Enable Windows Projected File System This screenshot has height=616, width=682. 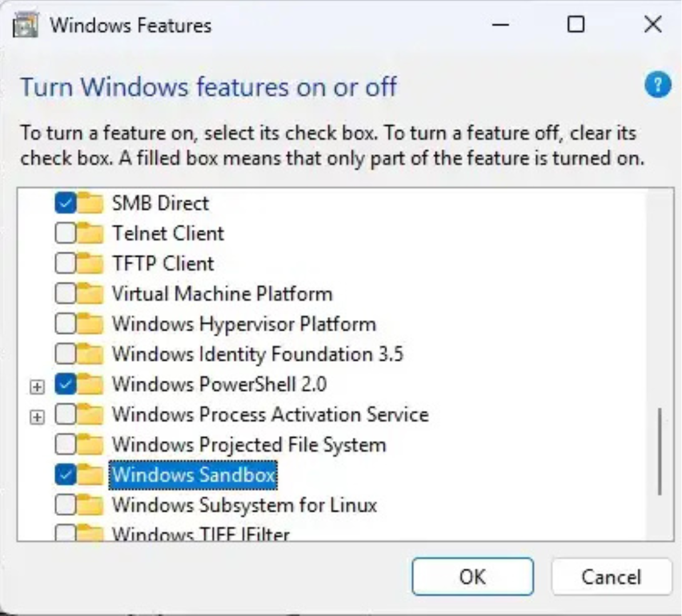[65, 444]
